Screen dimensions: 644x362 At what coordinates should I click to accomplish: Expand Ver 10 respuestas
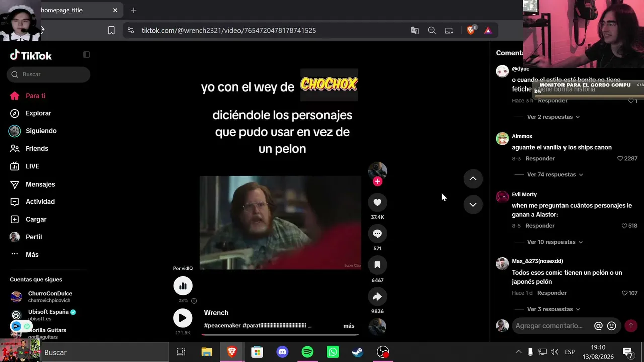pos(555,242)
